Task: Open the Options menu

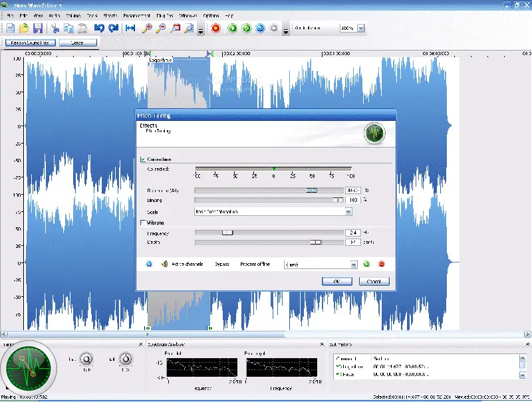Action: point(211,15)
